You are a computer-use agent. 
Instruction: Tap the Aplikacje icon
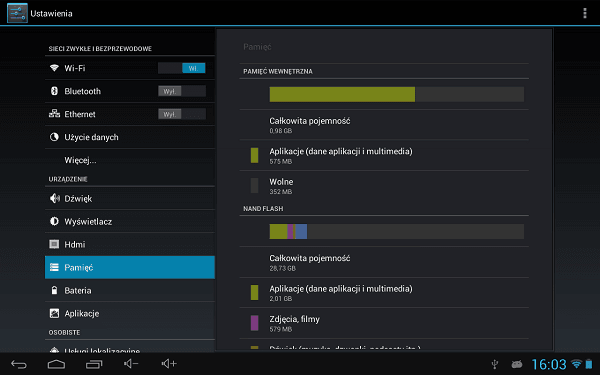click(54, 313)
